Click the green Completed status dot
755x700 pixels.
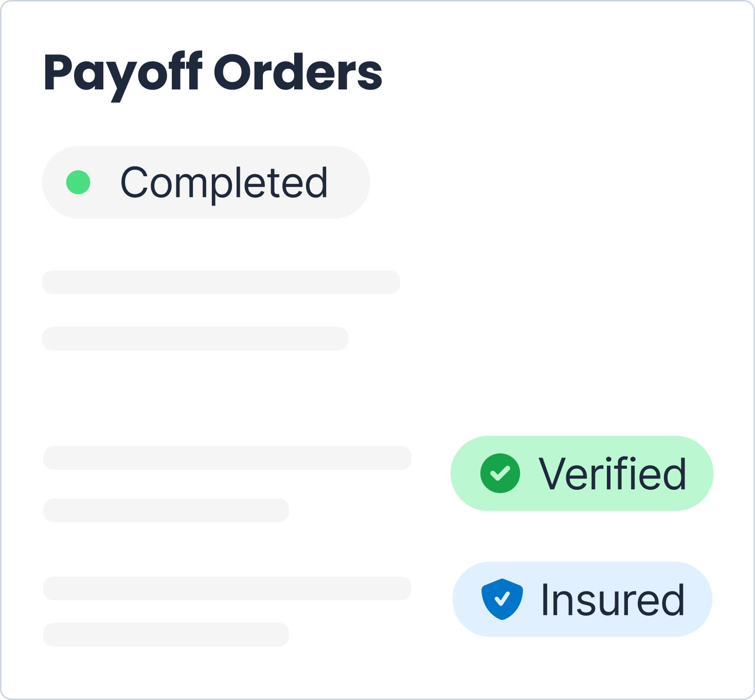point(78,182)
